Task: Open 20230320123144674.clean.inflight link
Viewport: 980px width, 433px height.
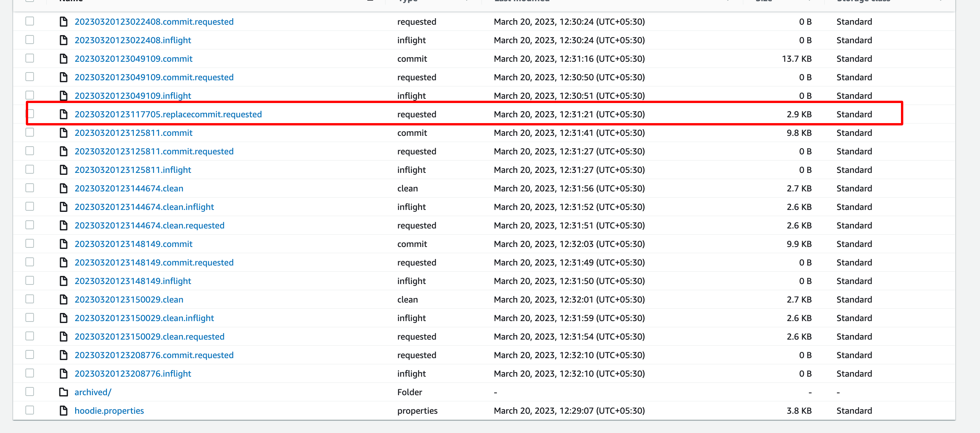Action: coord(144,207)
